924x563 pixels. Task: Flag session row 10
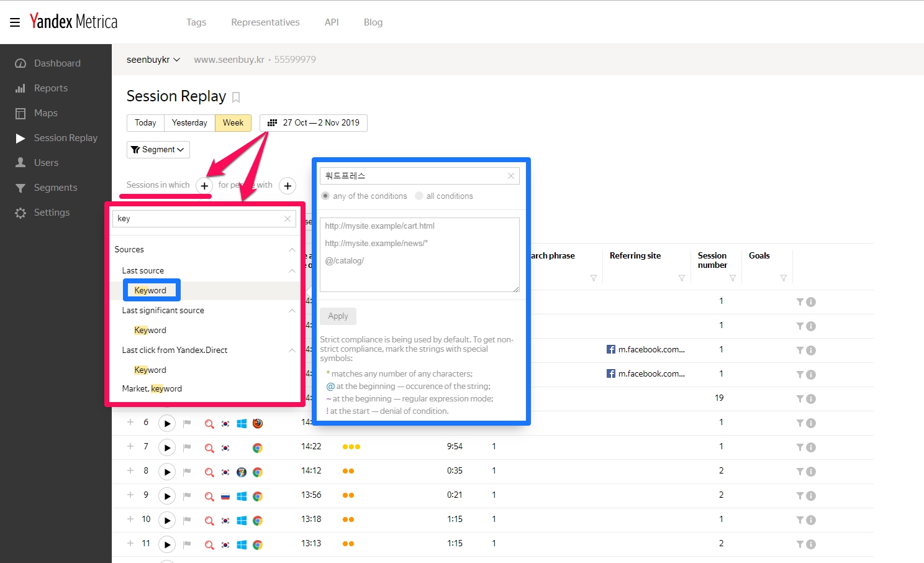point(187,520)
